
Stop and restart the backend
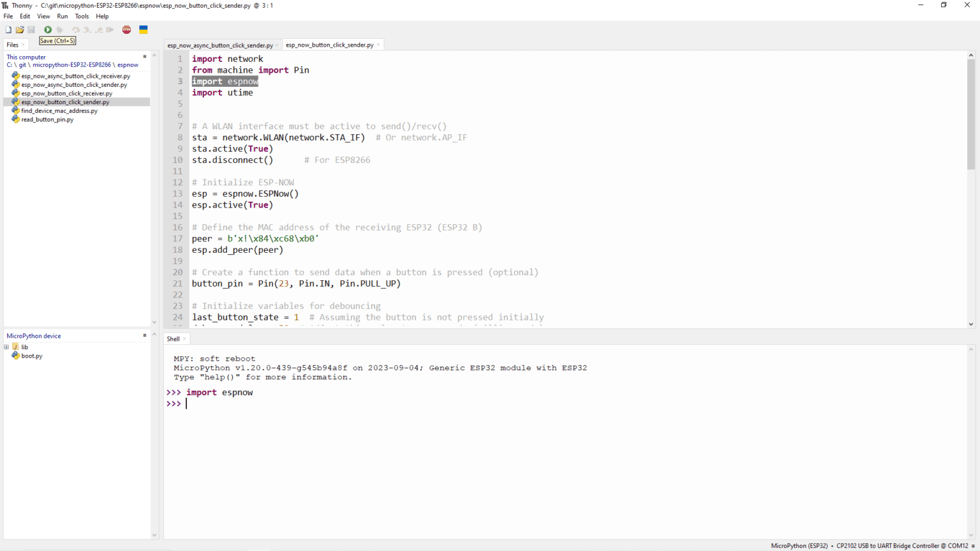[x=126, y=29]
